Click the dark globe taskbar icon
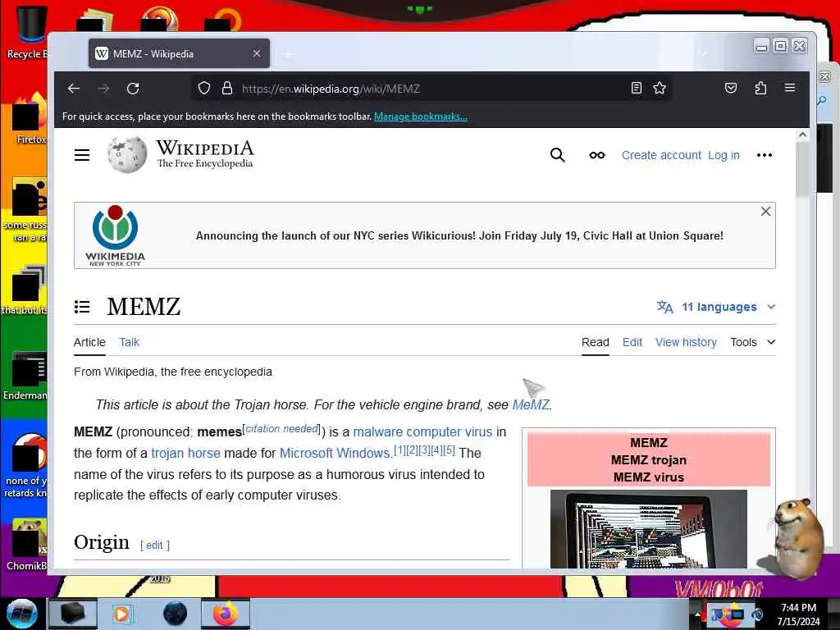Image resolution: width=840 pixels, height=630 pixels. click(x=176, y=614)
